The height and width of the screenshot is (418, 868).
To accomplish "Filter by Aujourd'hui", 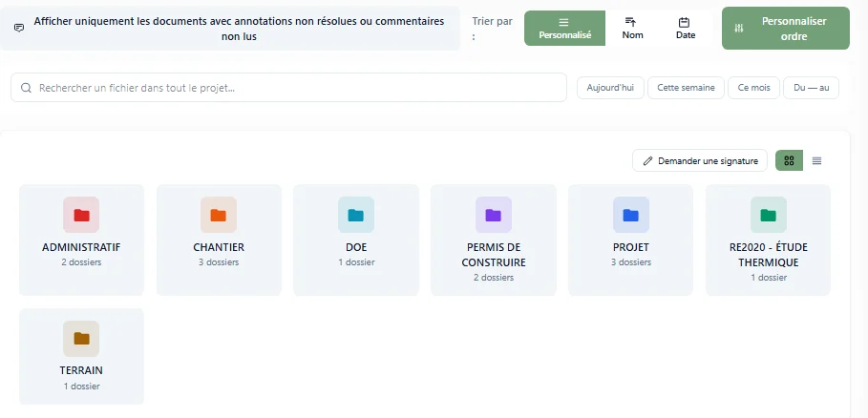I will [x=610, y=88].
